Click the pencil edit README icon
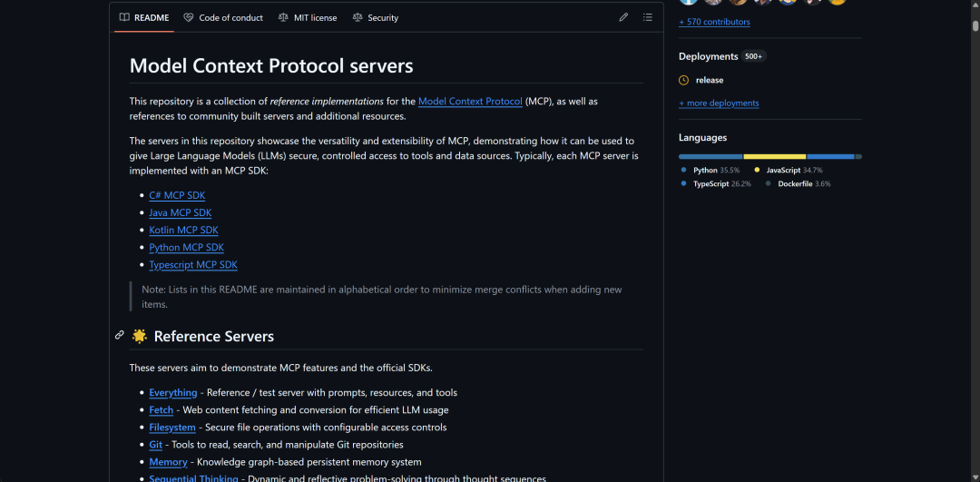980x482 pixels. [x=623, y=17]
